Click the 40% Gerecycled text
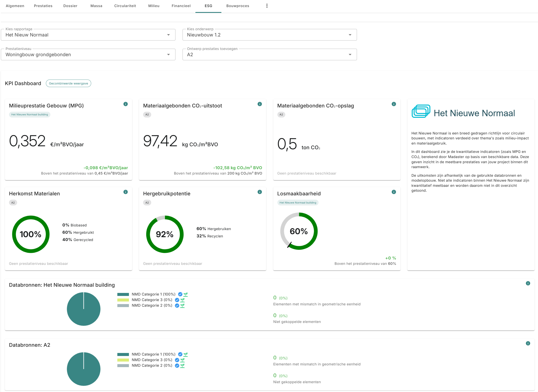Screen dimensions: 538x392 [x=78, y=240]
